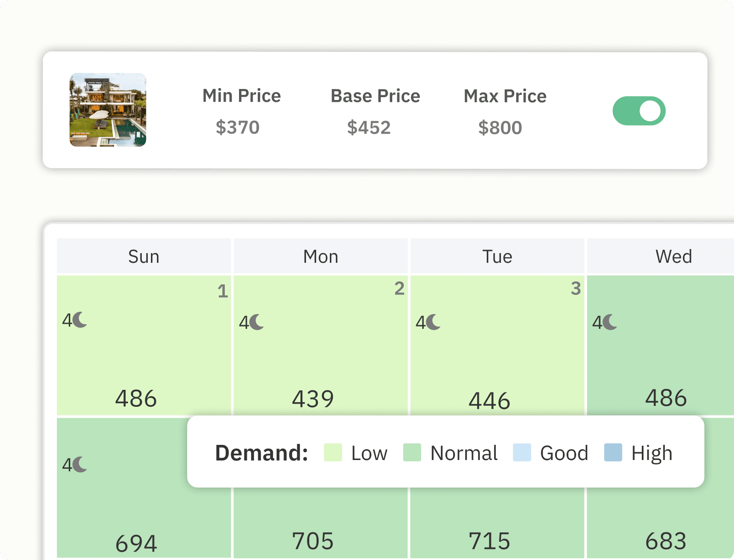Click the Low demand color swatch

pos(333,453)
